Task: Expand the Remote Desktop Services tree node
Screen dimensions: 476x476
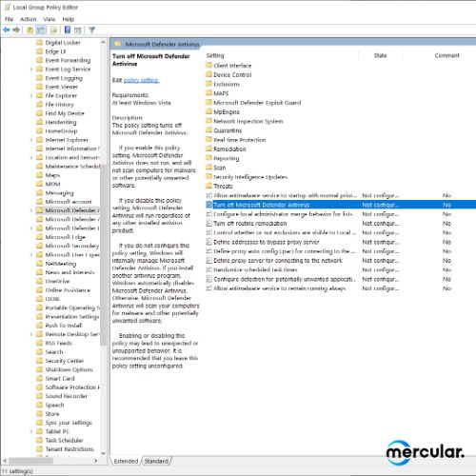Action: (x=31, y=334)
